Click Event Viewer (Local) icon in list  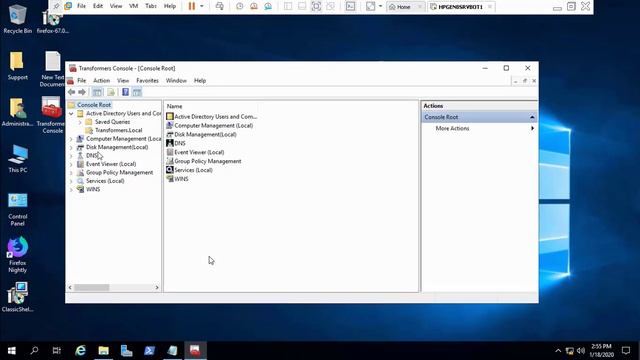point(170,152)
